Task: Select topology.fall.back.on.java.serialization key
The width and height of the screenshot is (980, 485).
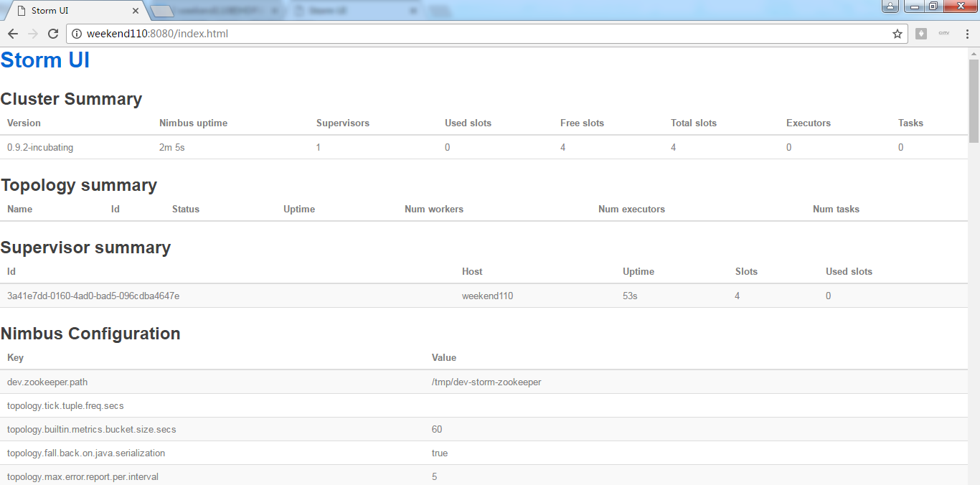Action: click(86, 453)
